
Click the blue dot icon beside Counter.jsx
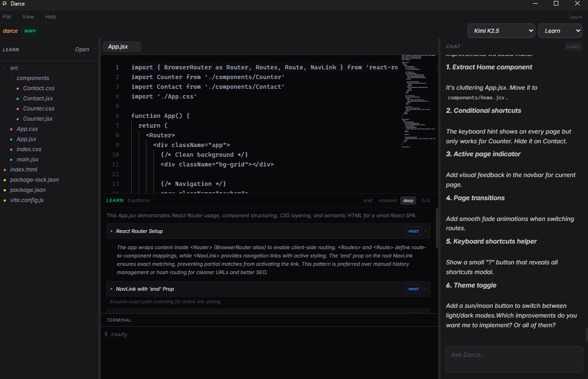[x=18, y=119]
